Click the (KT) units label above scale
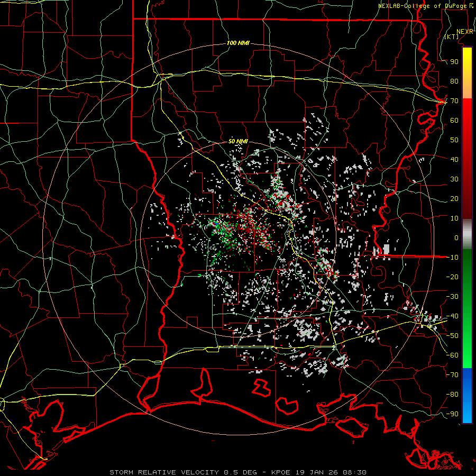Screen dimensions: 476x476 point(452,36)
